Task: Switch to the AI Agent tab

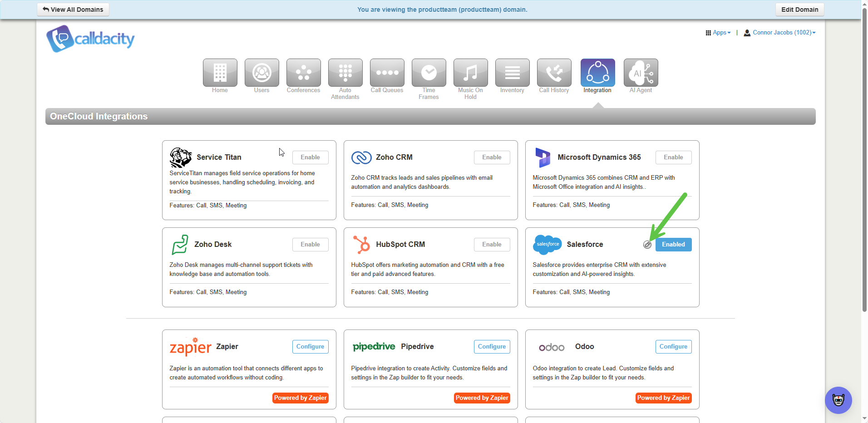Action: 641,73
